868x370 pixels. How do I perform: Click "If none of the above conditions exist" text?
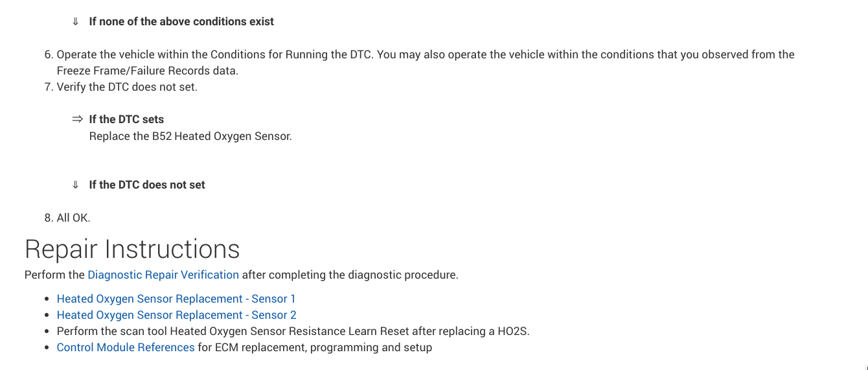[181, 21]
